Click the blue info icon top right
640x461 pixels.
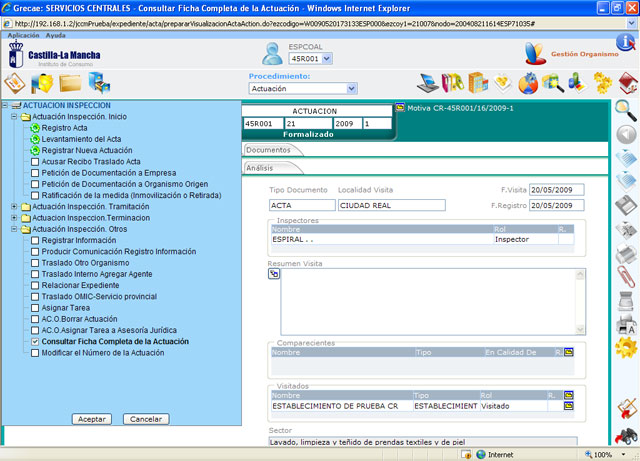pyautogui.click(x=626, y=42)
